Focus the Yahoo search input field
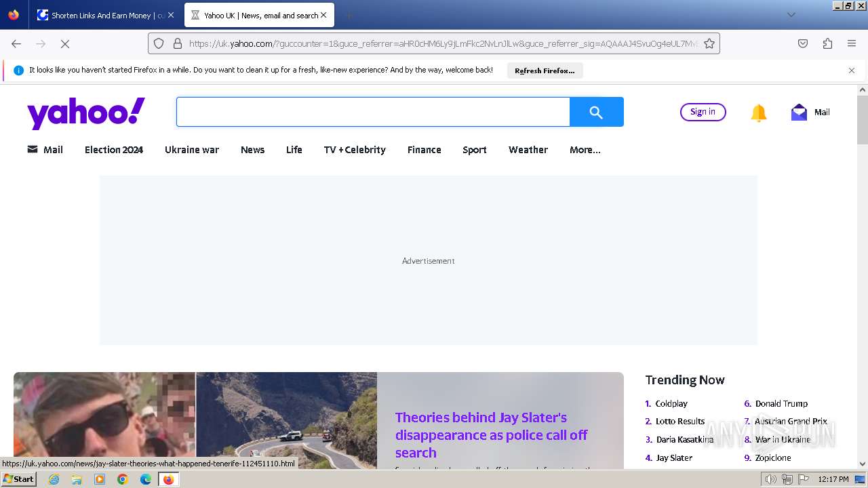The height and width of the screenshot is (488, 868). click(x=373, y=112)
